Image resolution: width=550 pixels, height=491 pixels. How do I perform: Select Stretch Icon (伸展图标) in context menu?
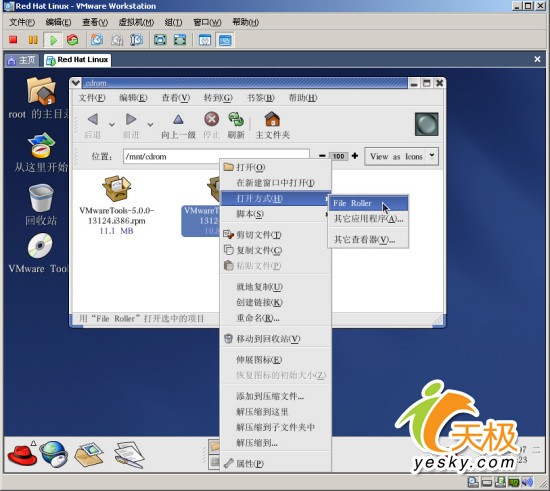276,359
